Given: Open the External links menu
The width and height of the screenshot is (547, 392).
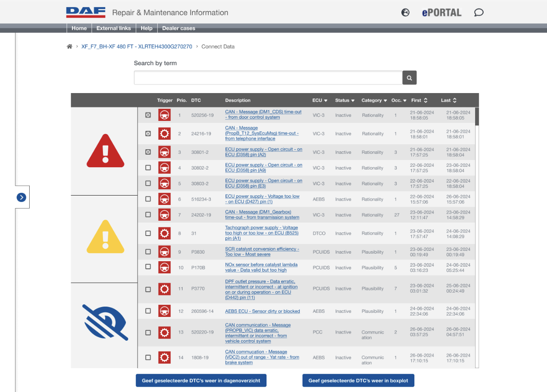Looking at the screenshot, I should tap(113, 28).
